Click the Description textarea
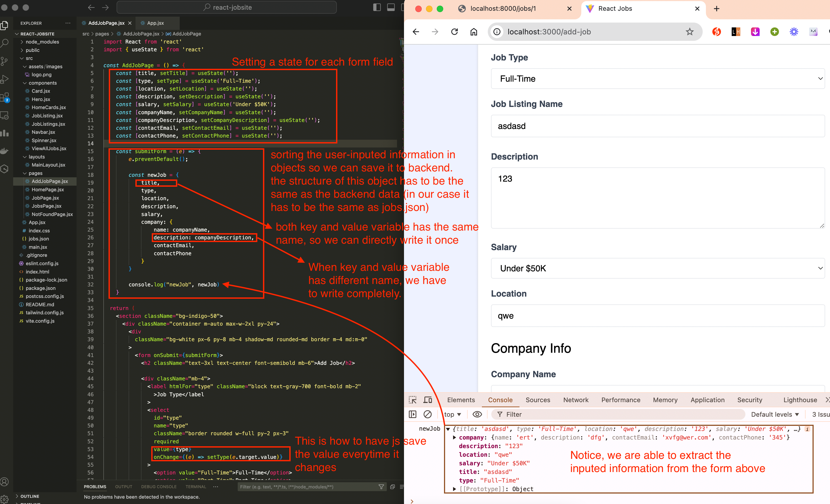 [658, 198]
